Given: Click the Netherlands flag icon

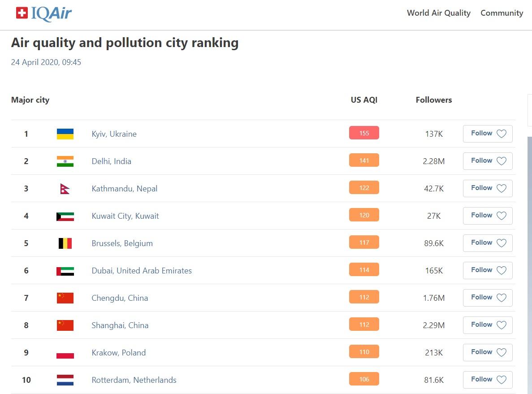Looking at the screenshot, I should point(65,380).
